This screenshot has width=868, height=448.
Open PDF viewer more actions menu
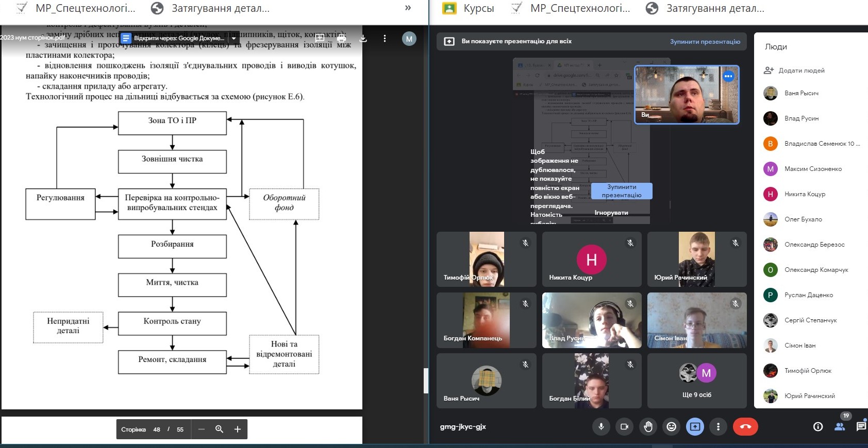point(385,38)
